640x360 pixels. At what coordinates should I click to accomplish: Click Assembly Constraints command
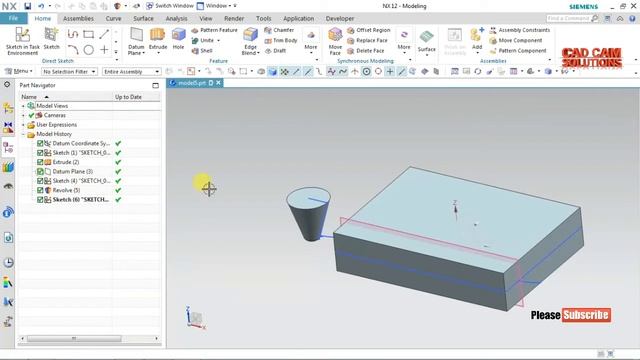(x=520, y=30)
